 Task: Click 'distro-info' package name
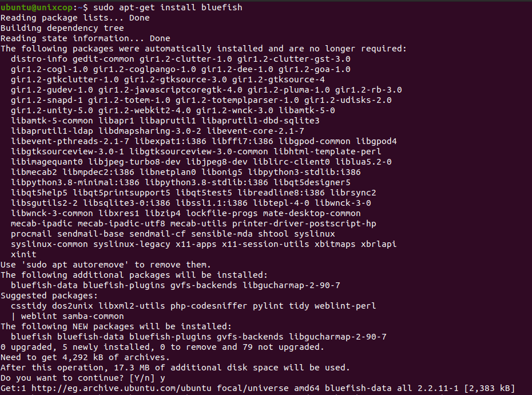pyautogui.click(x=39, y=59)
